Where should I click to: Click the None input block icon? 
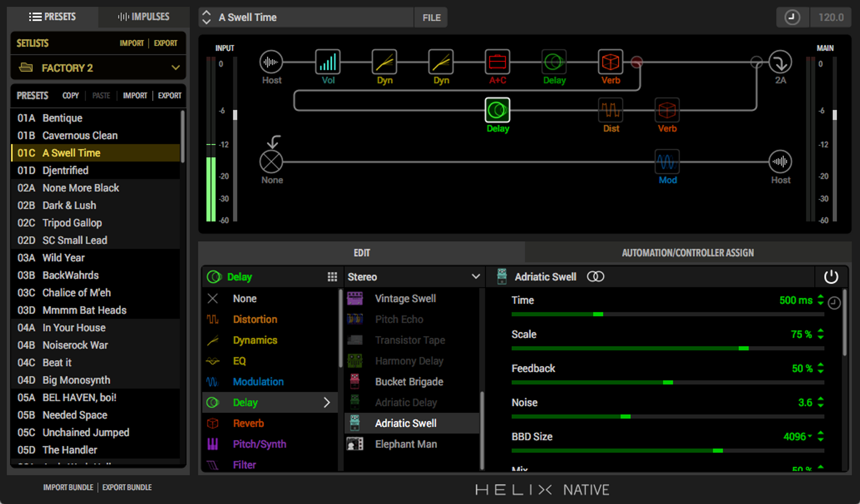click(x=271, y=162)
